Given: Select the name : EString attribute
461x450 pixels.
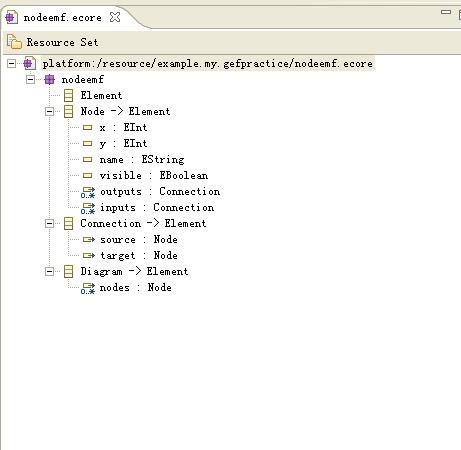Looking at the screenshot, I should [x=142, y=159].
